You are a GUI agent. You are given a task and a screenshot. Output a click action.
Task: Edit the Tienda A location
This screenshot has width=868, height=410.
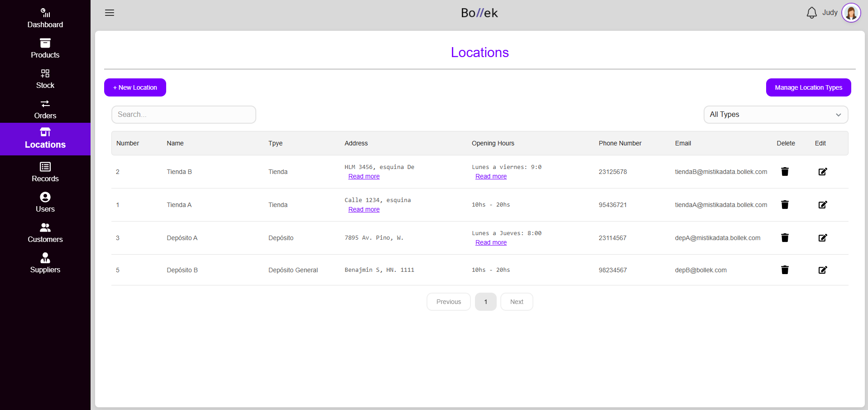(822, 205)
